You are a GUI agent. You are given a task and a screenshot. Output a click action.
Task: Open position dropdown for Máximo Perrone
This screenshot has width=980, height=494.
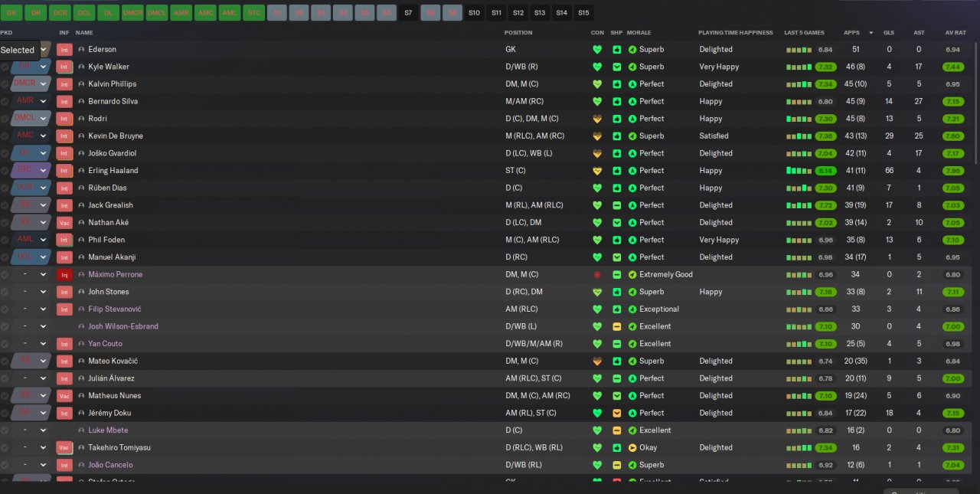pyautogui.click(x=44, y=275)
